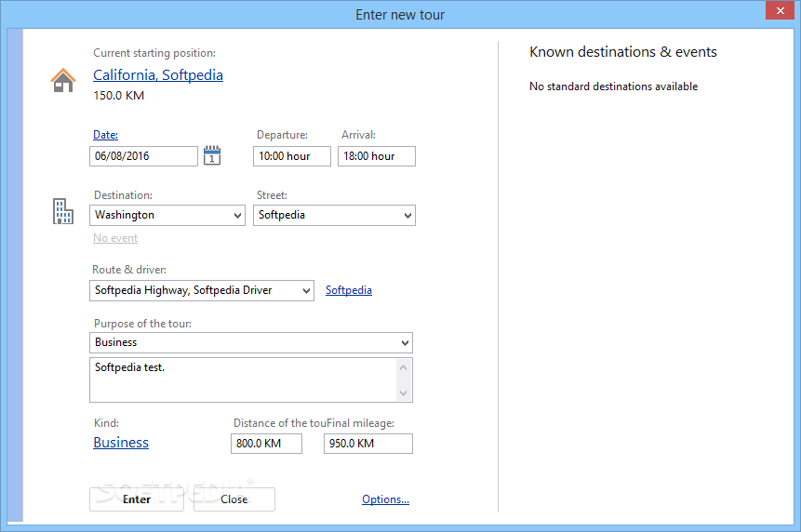The height and width of the screenshot is (532, 801).
Task: Open the Options... link
Action: (386, 499)
